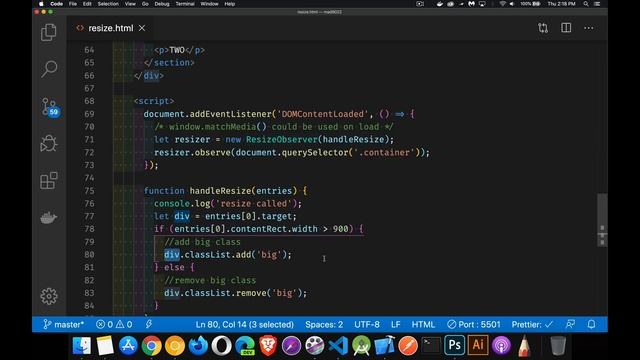Click the '//remove big class' comment
This screenshot has width=640, height=360.
pyautogui.click(x=210, y=280)
